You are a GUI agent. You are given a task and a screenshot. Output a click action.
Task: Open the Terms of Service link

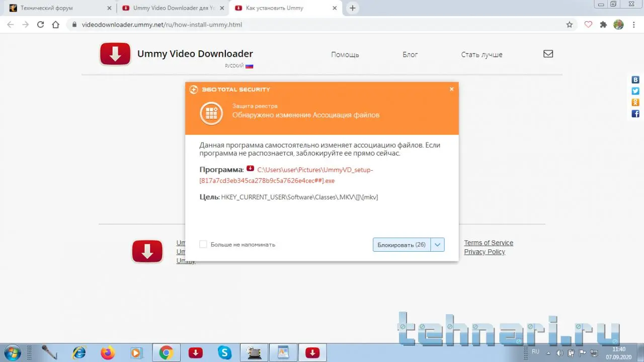pyautogui.click(x=489, y=243)
